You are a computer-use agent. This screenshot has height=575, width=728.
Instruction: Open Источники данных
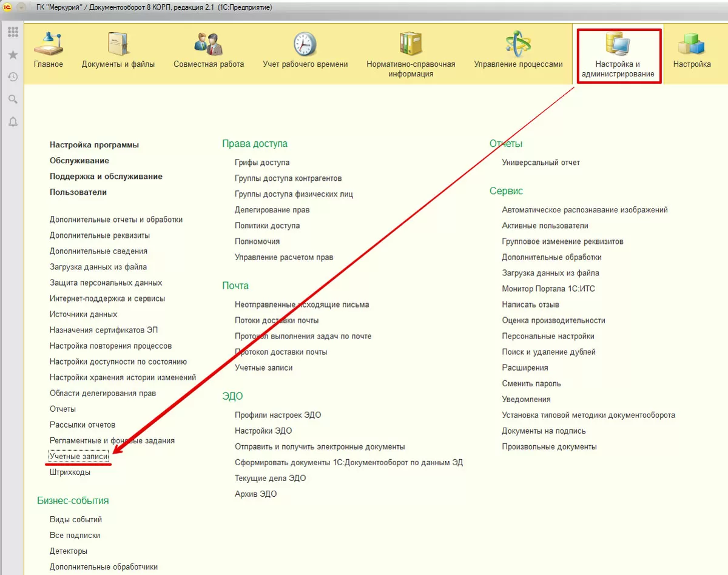pos(84,314)
